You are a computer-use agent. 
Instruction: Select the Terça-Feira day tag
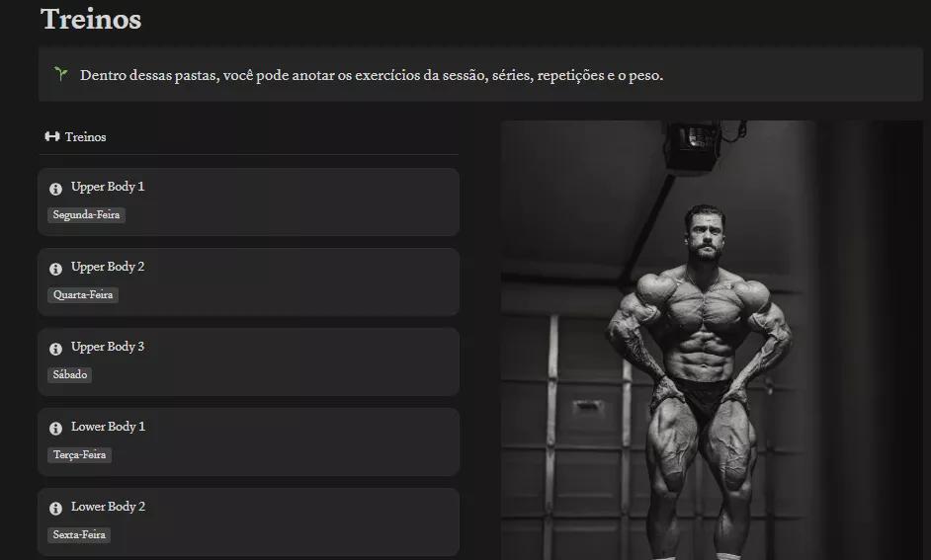point(80,455)
